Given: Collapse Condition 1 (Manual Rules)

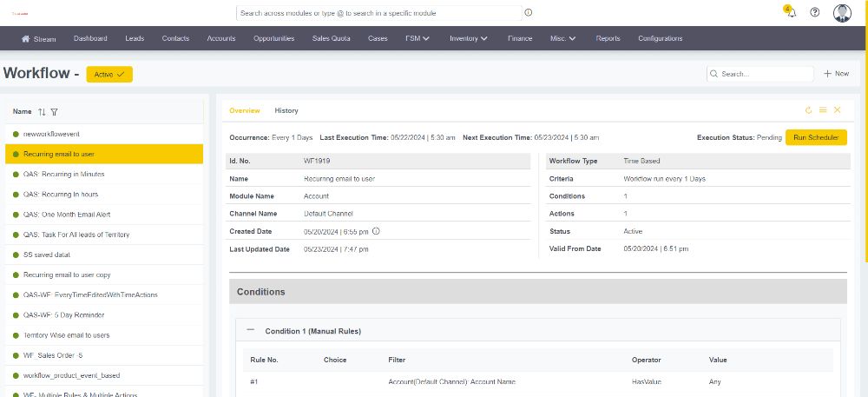Looking at the screenshot, I should (251, 330).
